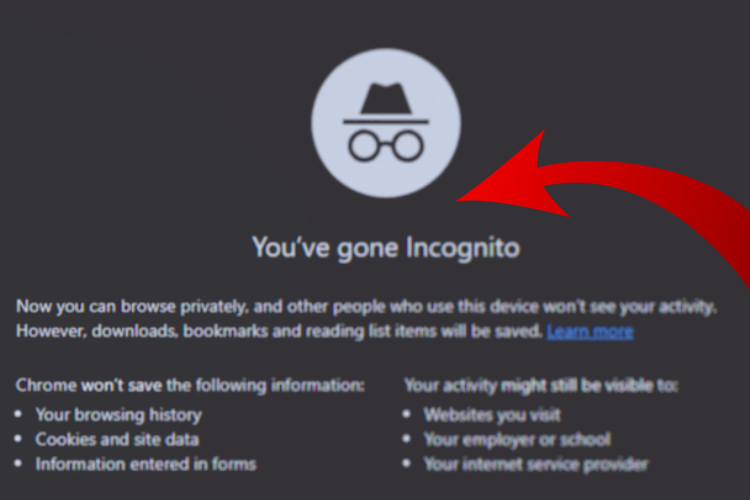
Task: Click the bullet before "Your browsing history"
Action: coord(20,413)
